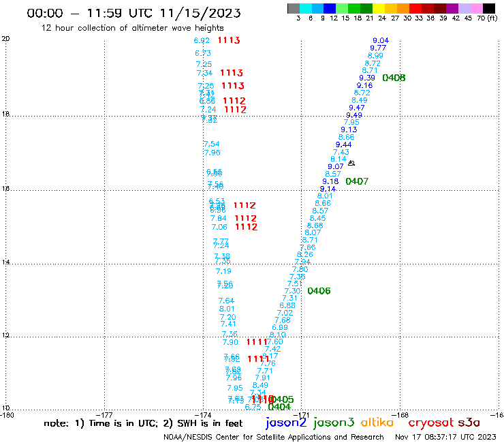Click wave height value 6.73
The image size is (504, 443).
pyautogui.click(x=203, y=53)
